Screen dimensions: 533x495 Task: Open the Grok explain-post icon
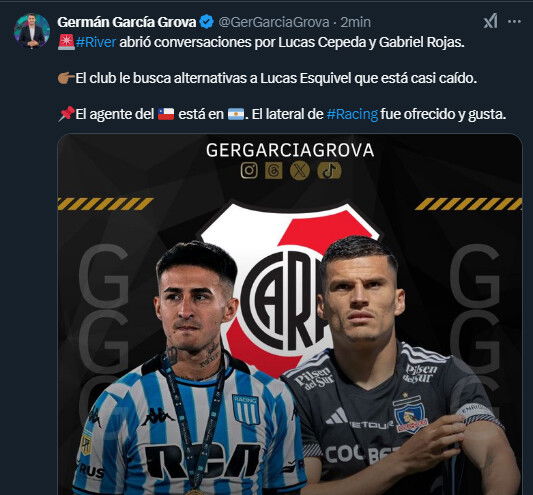point(490,22)
